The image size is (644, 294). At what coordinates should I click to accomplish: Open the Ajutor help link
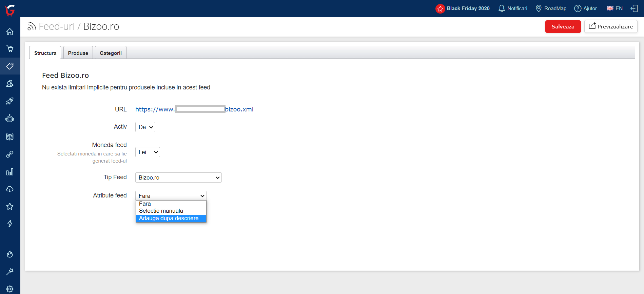coord(590,8)
